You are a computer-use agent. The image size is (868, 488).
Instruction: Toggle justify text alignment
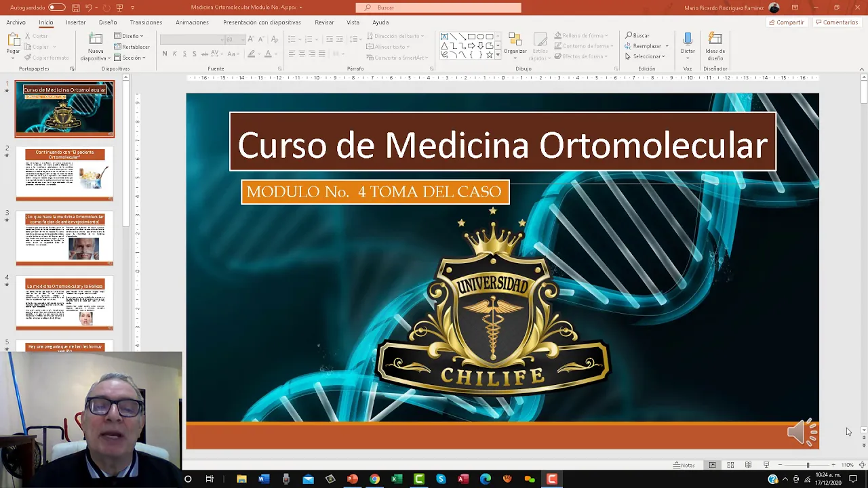[322, 54]
